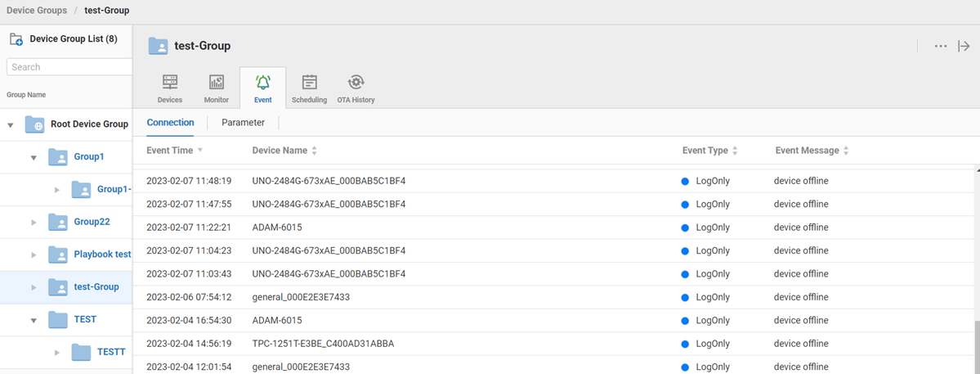980x374 pixels.
Task: Open the Monitor chart icon
Action: (x=217, y=83)
